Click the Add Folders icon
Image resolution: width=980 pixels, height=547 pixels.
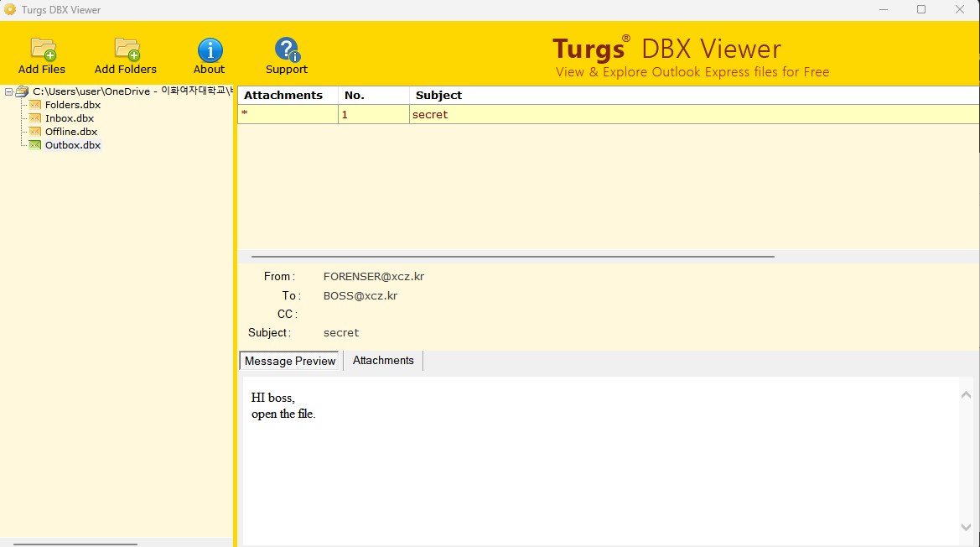[x=127, y=49]
